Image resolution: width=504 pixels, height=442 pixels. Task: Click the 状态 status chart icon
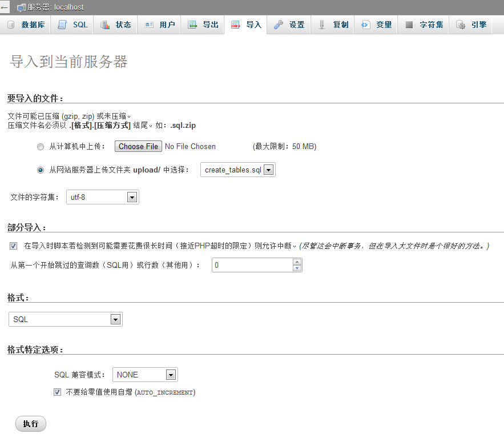pos(105,25)
